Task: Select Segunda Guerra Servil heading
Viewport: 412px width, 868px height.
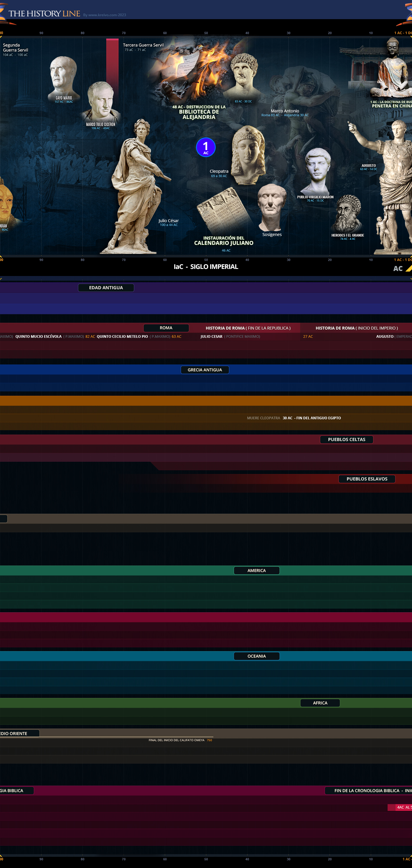Action: (x=16, y=47)
